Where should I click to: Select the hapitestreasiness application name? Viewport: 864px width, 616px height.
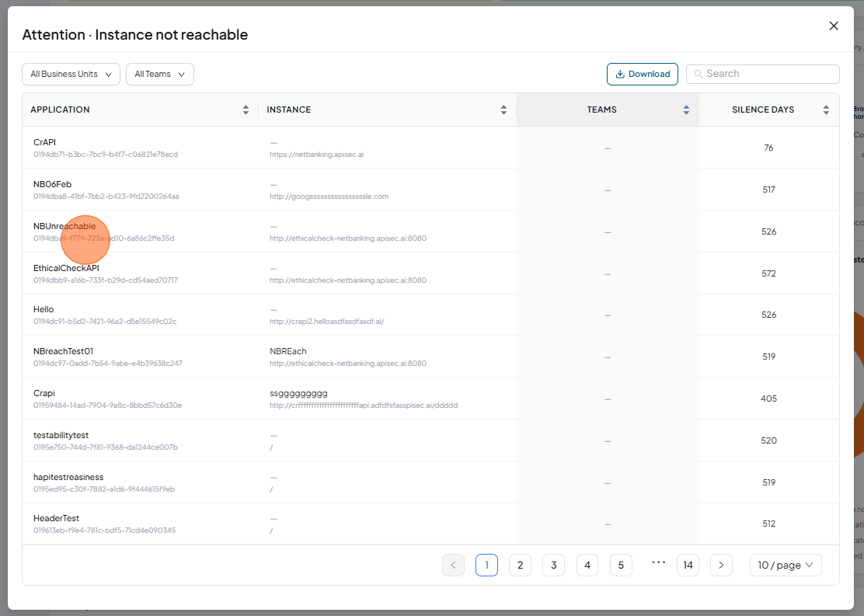68,477
